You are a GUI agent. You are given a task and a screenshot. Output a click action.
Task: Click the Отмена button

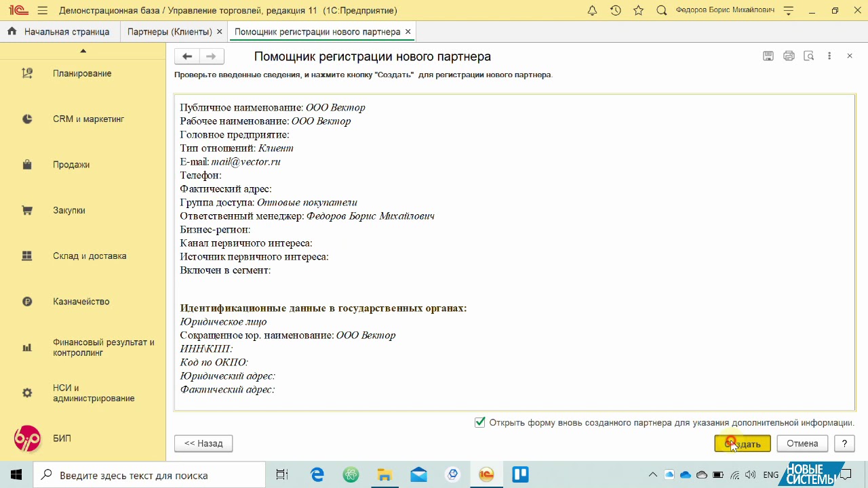point(802,443)
